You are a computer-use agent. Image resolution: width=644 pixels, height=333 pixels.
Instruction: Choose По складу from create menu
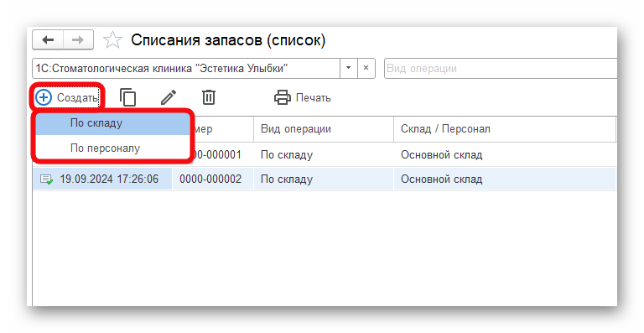tap(112, 123)
